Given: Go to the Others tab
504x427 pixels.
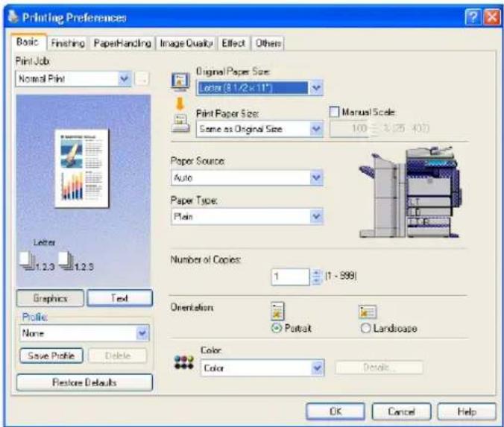Looking at the screenshot, I should (x=268, y=43).
